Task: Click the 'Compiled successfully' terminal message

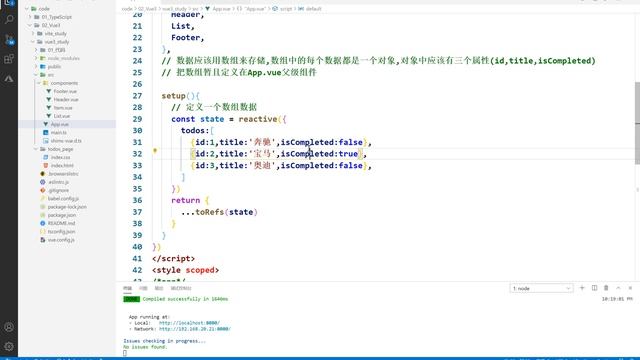Action: [x=185, y=299]
